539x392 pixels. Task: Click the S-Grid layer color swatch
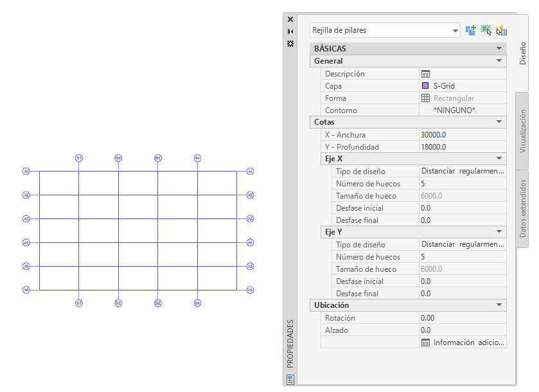tap(425, 86)
